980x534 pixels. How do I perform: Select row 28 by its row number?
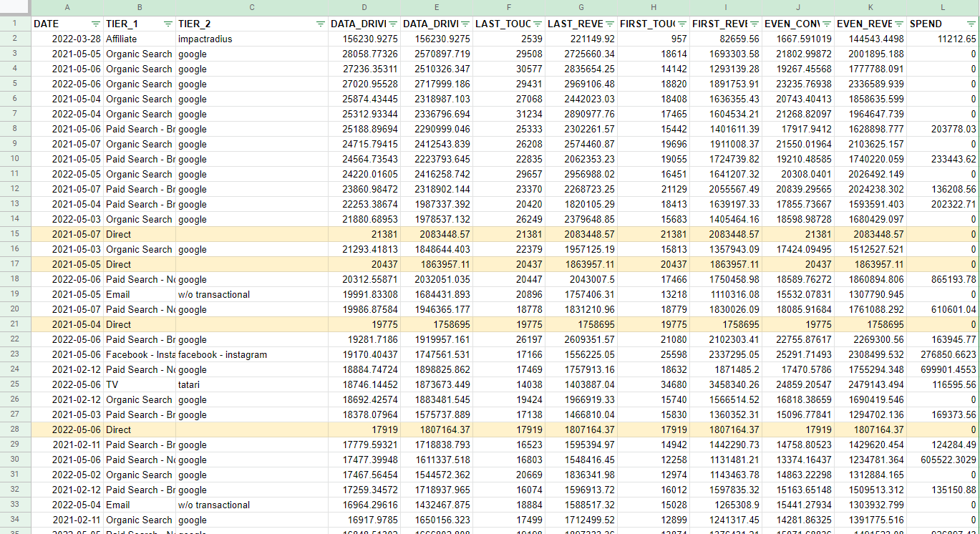[15, 429]
